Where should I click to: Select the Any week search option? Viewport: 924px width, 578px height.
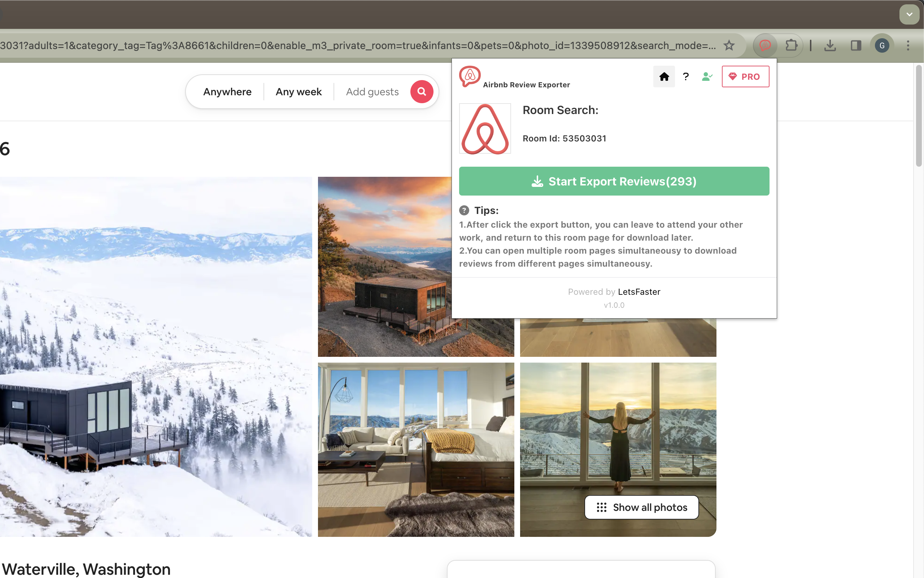[299, 92]
